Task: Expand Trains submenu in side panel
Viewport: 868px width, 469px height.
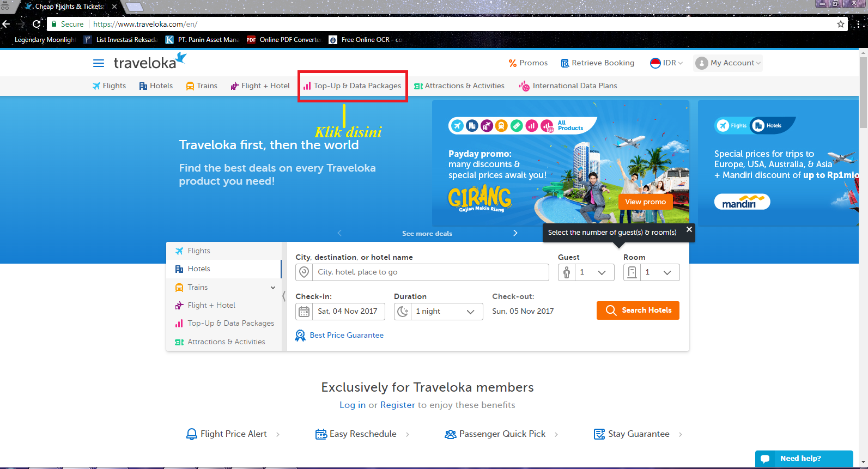Action: 273,288
